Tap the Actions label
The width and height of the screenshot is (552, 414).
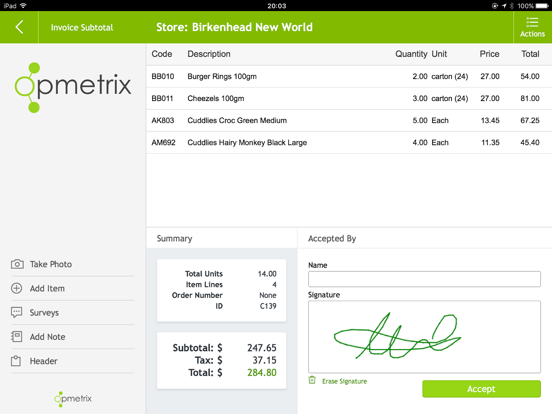tap(532, 34)
